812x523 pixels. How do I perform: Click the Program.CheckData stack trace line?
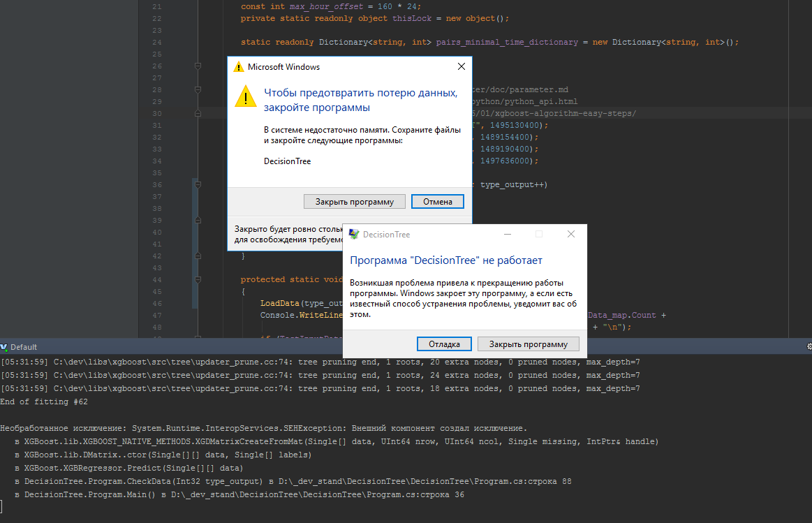293,482
